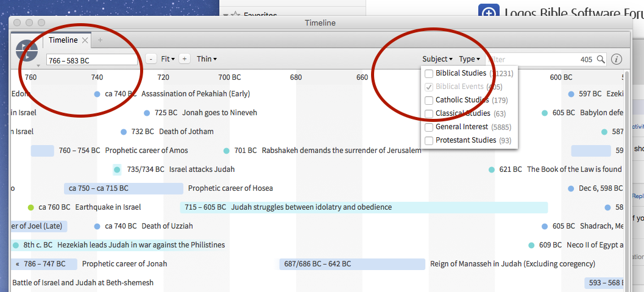This screenshot has height=292, width=644.
Task: Select Shadrach 605 BC event dot
Action: point(545,226)
